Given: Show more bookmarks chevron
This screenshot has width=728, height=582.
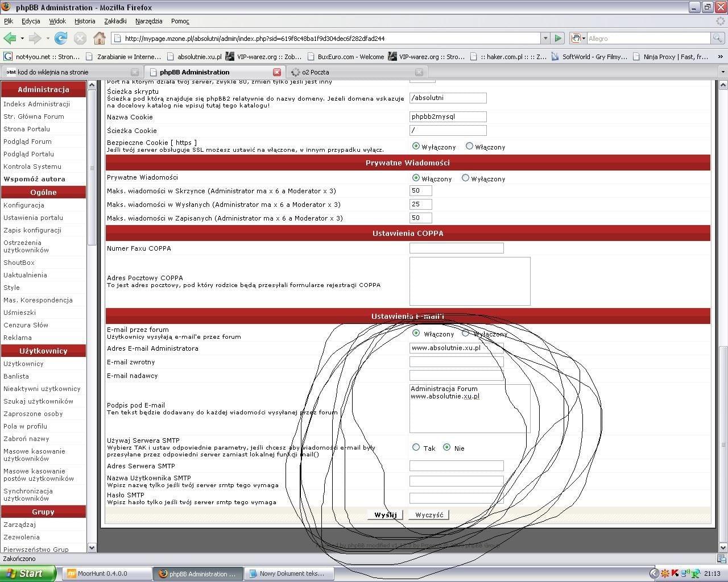Looking at the screenshot, I should click(721, 56).
